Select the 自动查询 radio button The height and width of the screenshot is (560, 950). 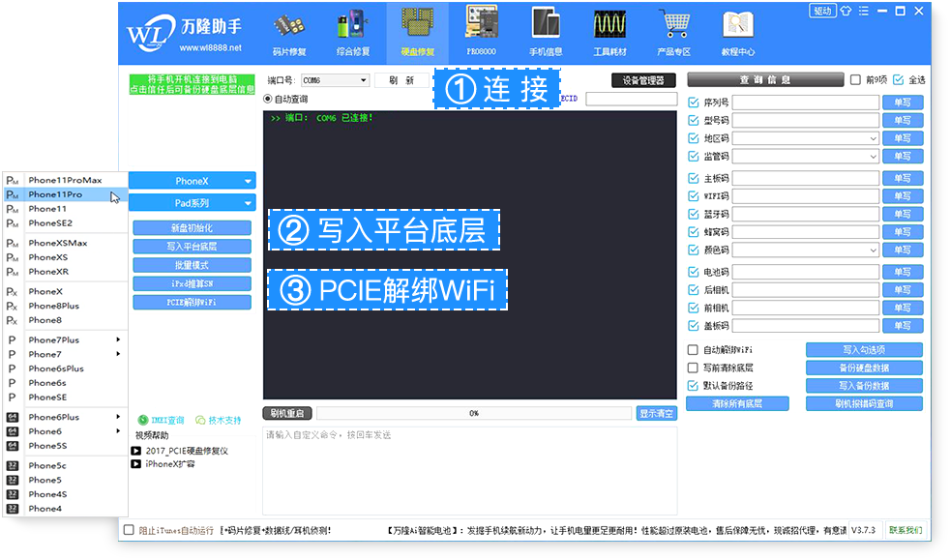click(268, 99)
